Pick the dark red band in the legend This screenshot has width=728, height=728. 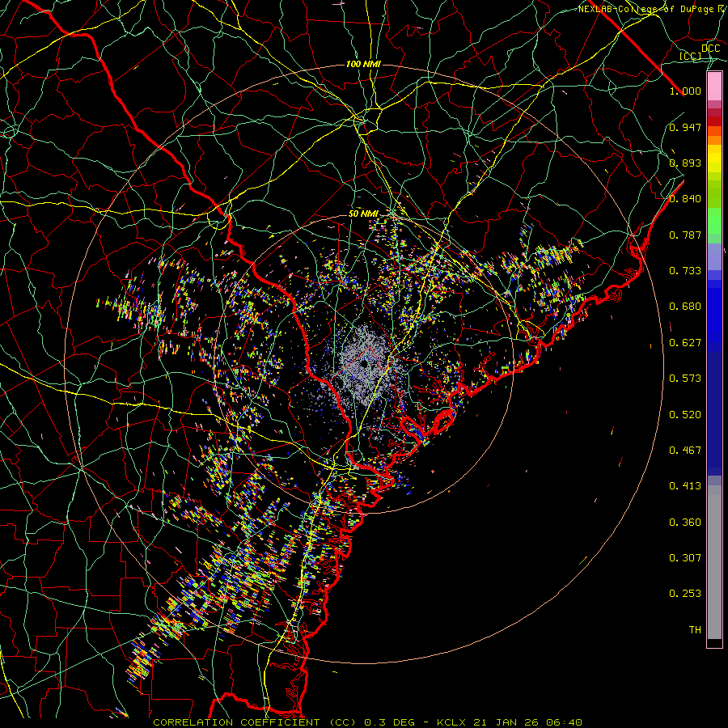coord(714,121)
